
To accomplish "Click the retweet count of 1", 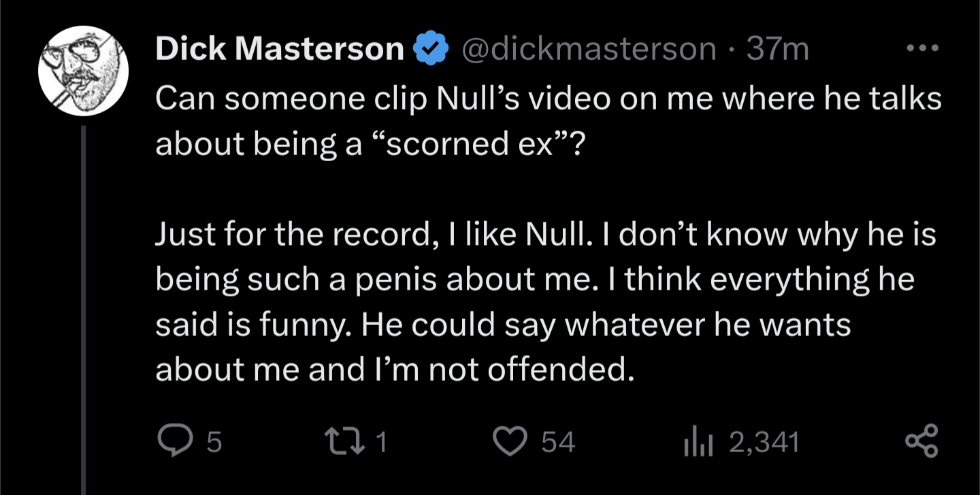I will tap(382, 443).
